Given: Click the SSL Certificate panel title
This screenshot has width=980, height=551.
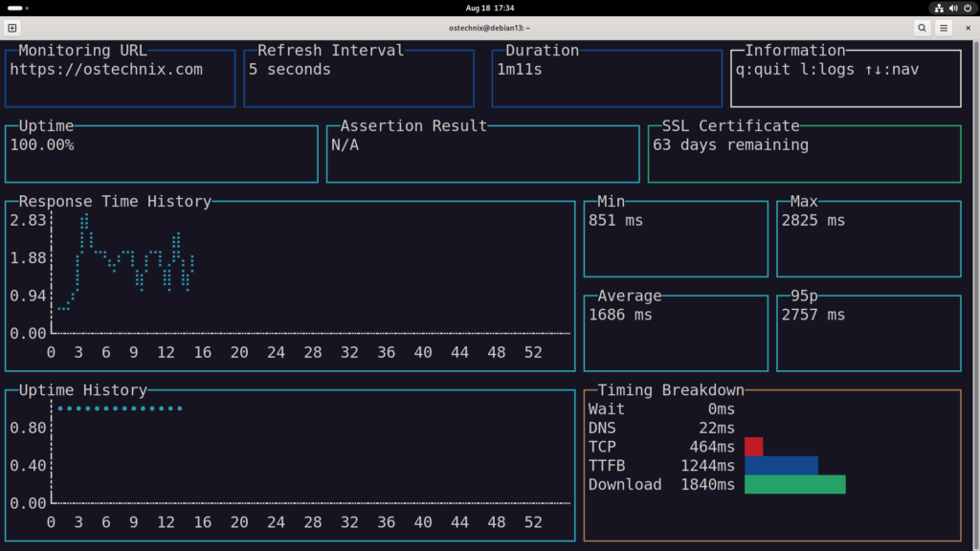Looking at the screenshot, I should point(730,125).
